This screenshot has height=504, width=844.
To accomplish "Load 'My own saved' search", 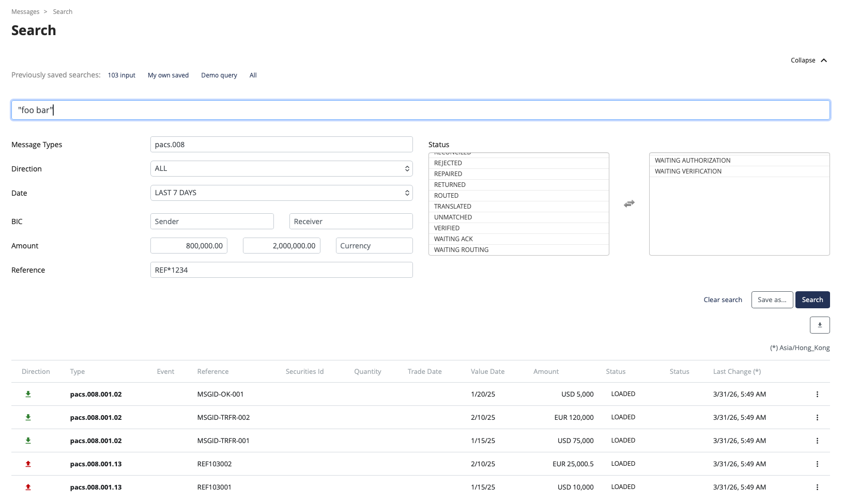I will (x=168, y=75).
